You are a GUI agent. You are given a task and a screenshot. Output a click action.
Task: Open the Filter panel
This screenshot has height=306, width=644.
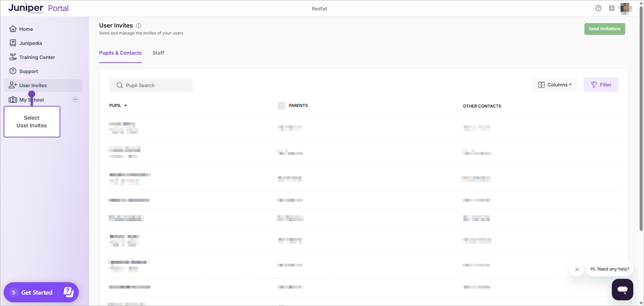click(601, 85)
